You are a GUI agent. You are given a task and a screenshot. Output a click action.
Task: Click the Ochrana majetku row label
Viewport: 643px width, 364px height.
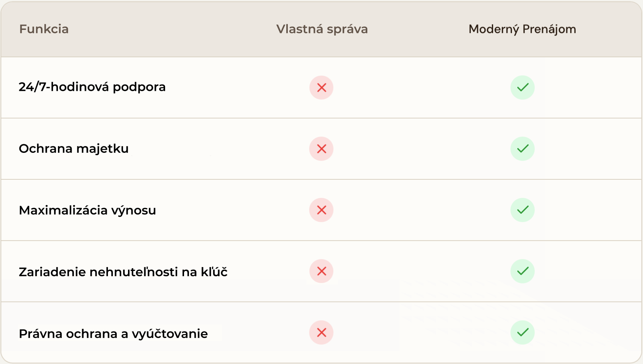pos(74,149)
